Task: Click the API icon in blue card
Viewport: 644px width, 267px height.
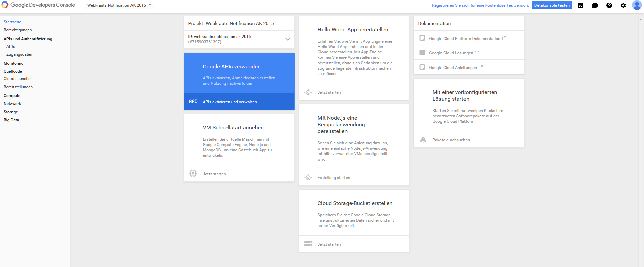Action: pyautogui.click(x=193, y=102)
